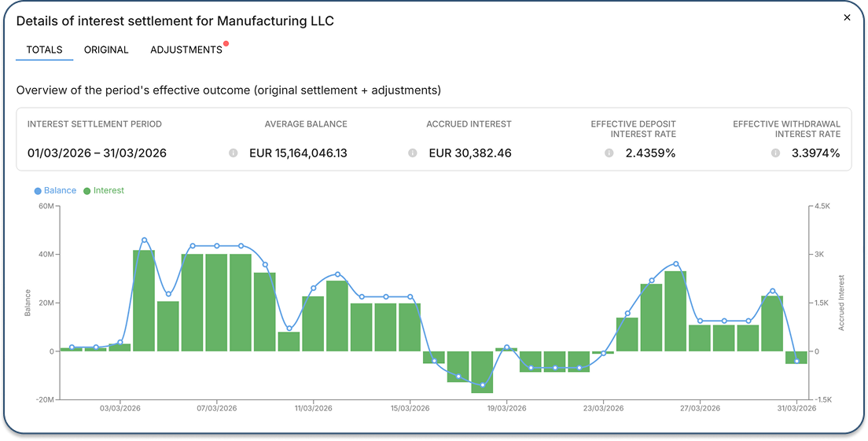Toggle the Balance series in chart legend

pos(55,190)
